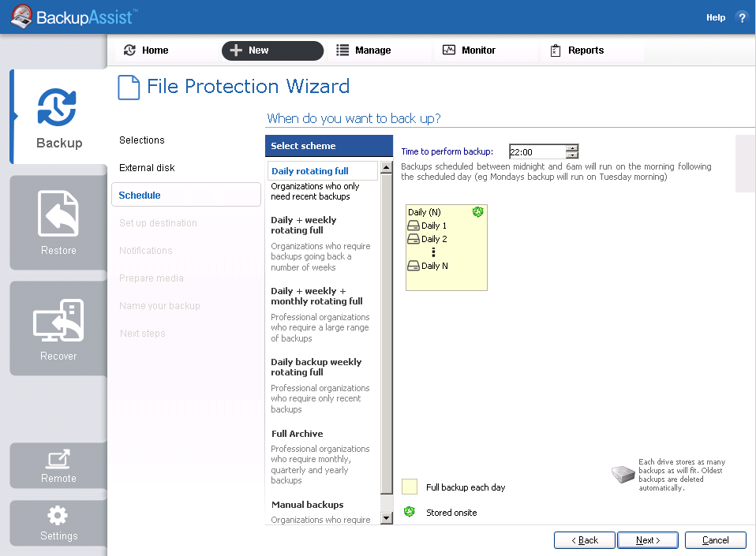Screen dimensions: 756x556
Task: Click the Next button
Action: (x=648, y=540)
